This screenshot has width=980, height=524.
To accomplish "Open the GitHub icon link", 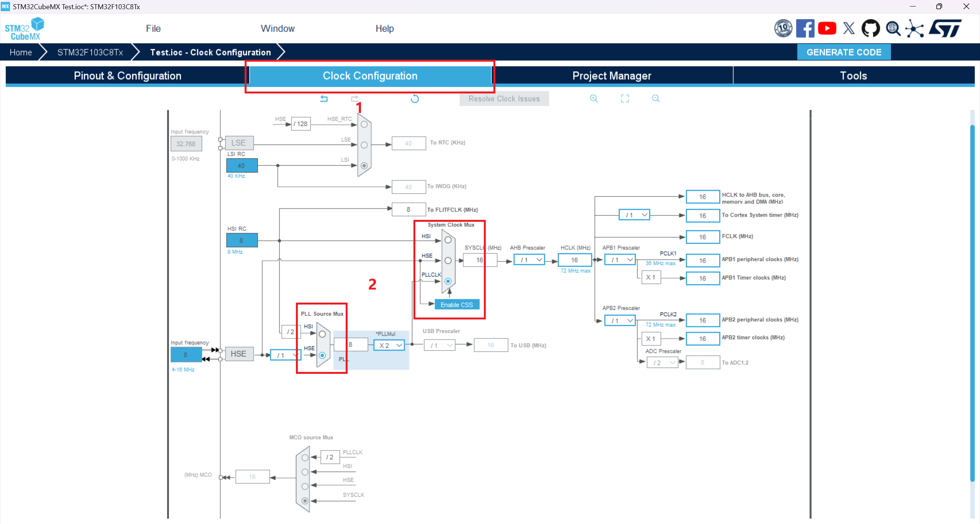I will (x=871, y=28).
